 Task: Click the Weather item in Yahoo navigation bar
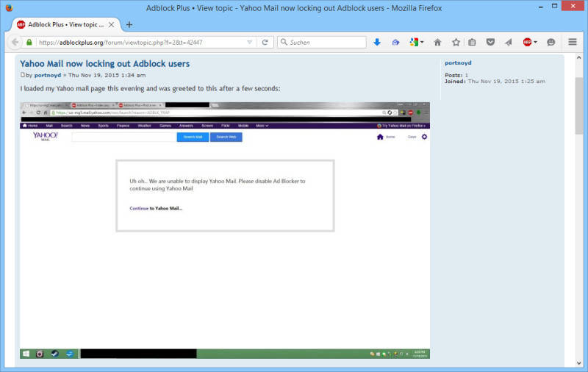coord(144,126)
